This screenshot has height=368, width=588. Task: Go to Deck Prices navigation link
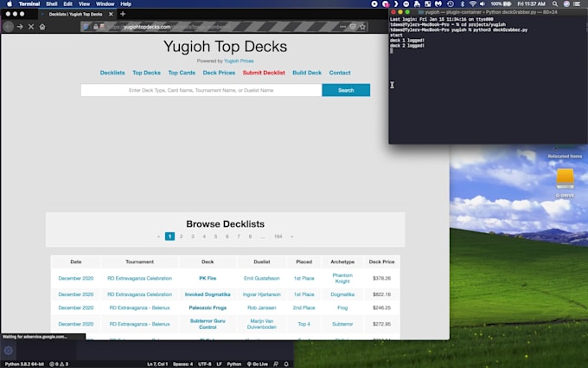pos(219,73)
